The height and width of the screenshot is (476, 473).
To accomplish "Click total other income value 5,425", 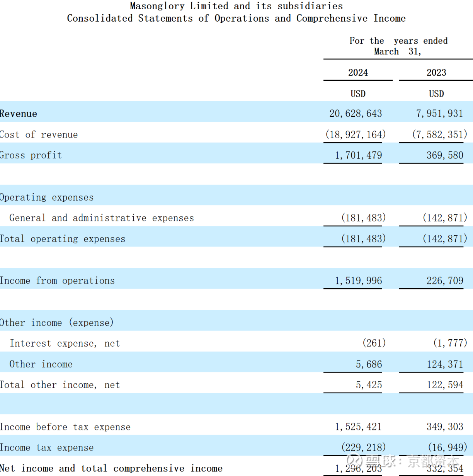I will click(x=369, y=385).
